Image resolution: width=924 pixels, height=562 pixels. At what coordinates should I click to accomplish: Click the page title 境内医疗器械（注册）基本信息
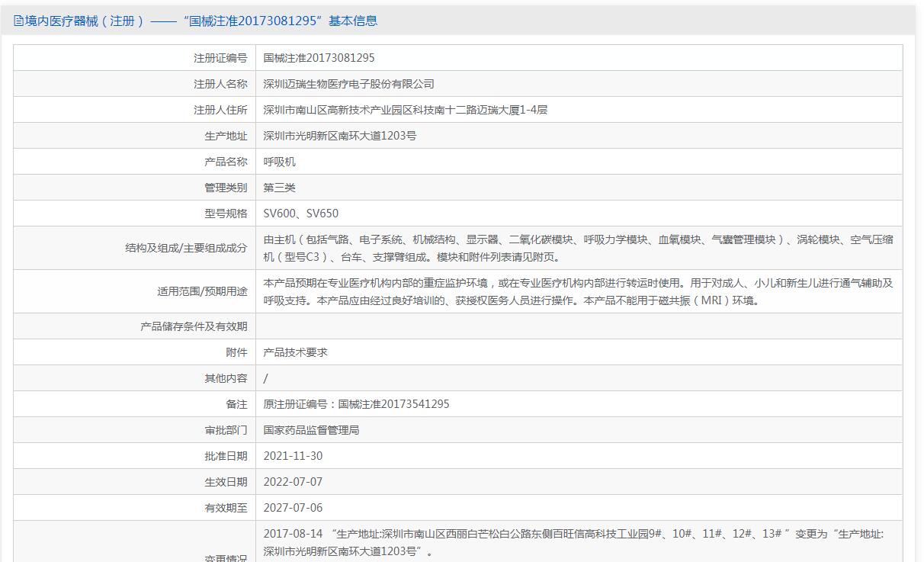point(201,21)
